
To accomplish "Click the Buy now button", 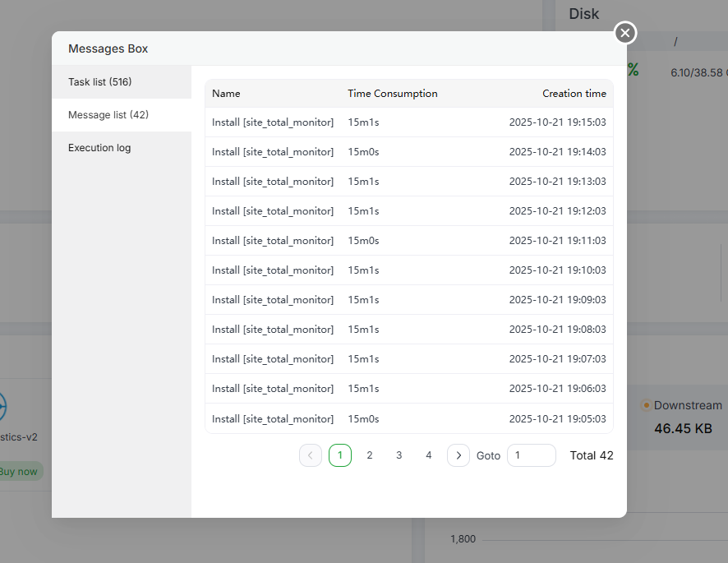I will [18, 472].
